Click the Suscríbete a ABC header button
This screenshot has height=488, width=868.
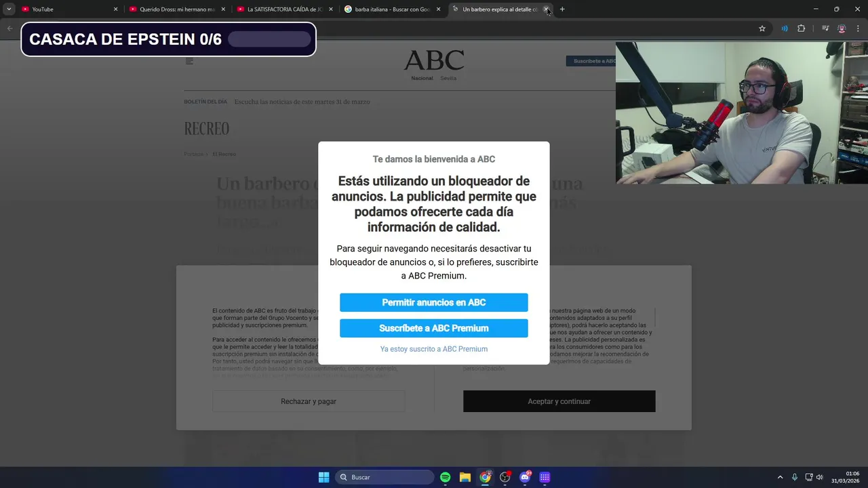pyautogui.click(x=591, y=61)
